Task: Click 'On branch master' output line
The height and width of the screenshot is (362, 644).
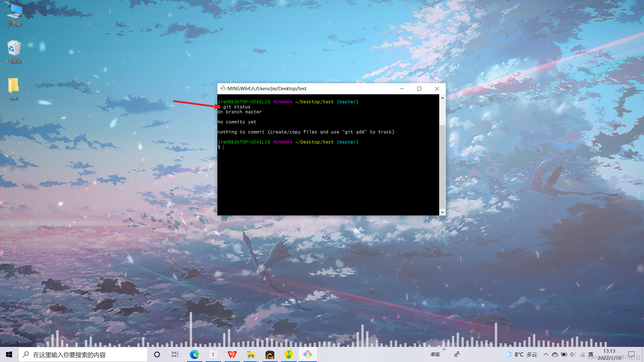Action: 239,112
